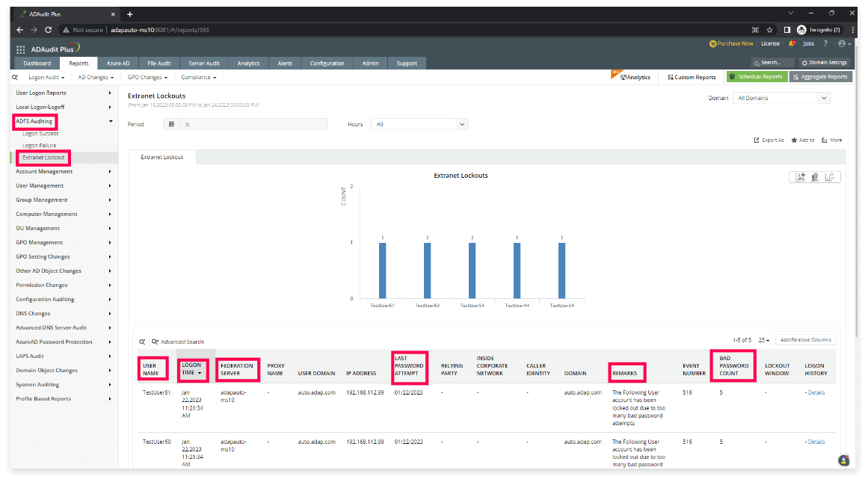Switch to the File Audit tab
Viewport: 868px width, 482px height.
(x=159, y=63)
